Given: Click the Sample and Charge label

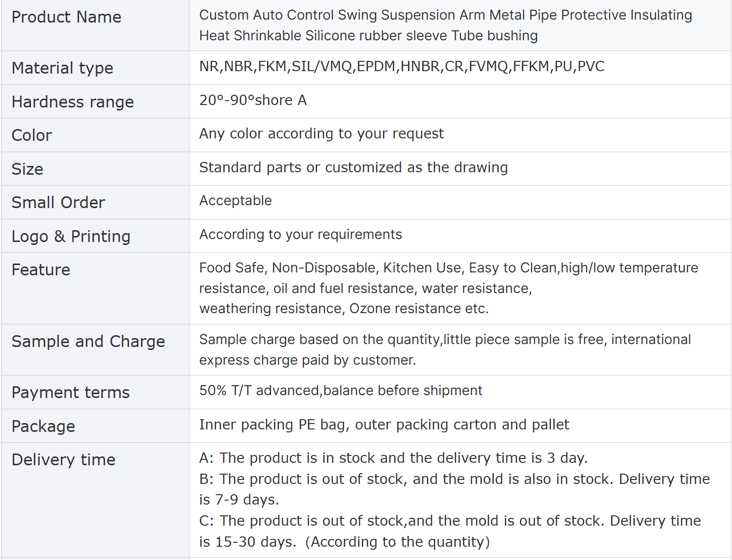Looking at the screenshot, I should pyautogui.click(x=88, y=341).
